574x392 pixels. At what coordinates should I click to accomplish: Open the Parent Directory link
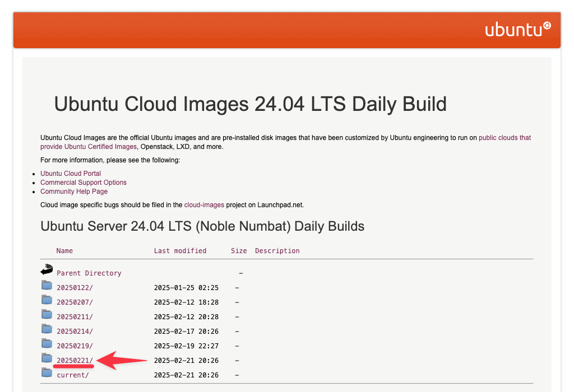(89, 273)
